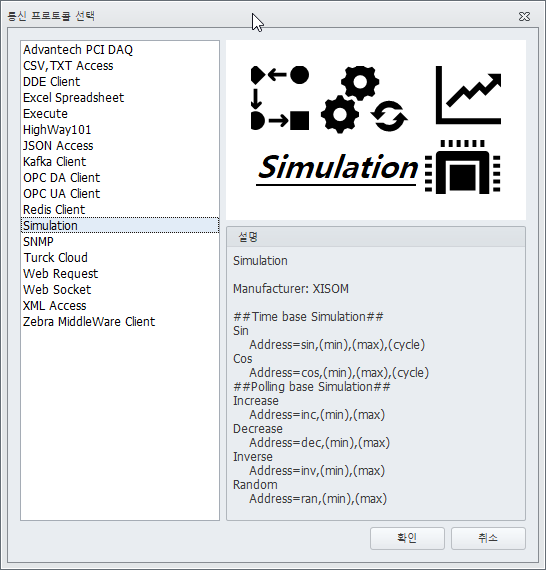Click the circular refresh arrows icon

(x=389, y=116)
